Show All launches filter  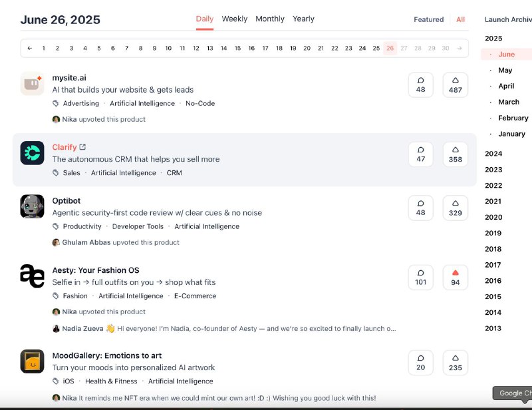460,20
